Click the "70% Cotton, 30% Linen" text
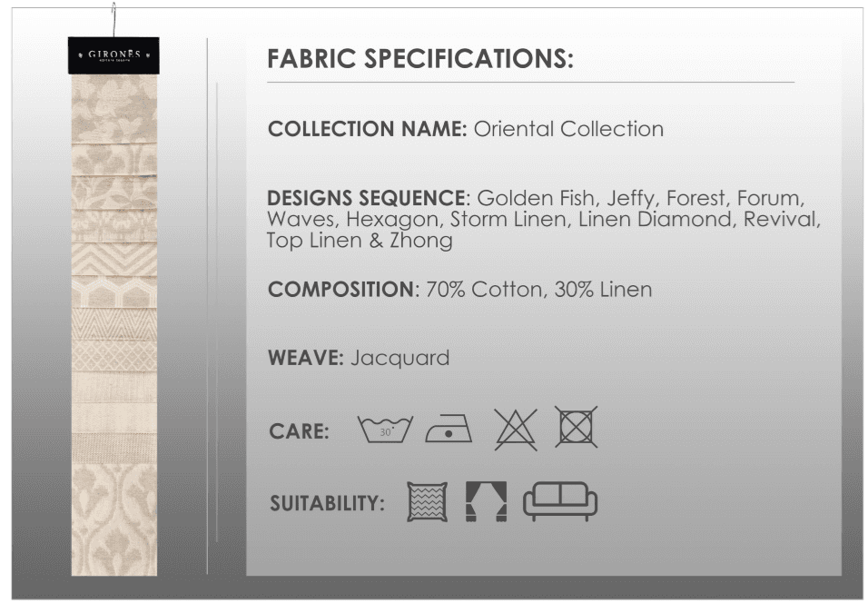This screenshot has height=603, width=868. pos(538,290)
